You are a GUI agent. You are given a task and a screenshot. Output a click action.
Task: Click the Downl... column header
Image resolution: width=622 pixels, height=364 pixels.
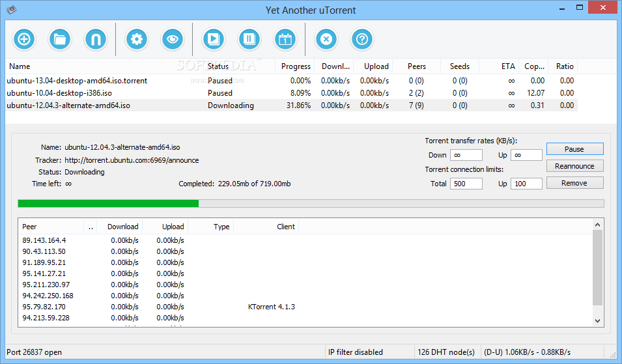(x=335, y=66)
